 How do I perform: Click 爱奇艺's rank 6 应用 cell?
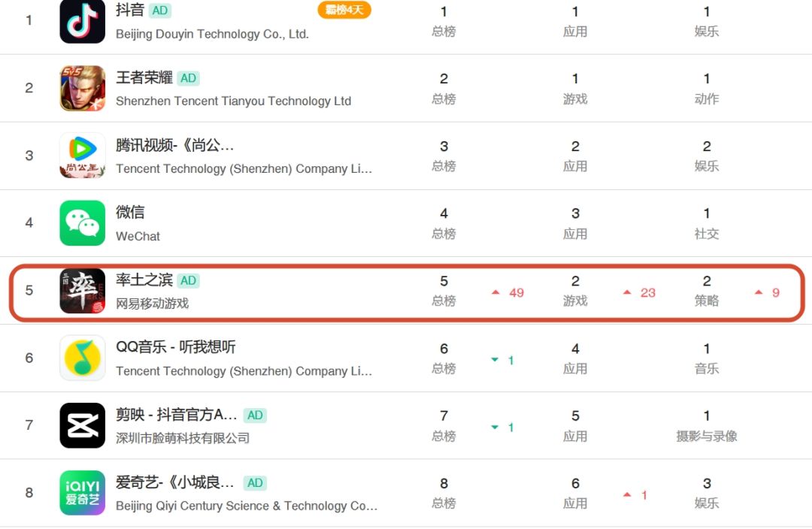pyautogui.click(x=575, y=493)
